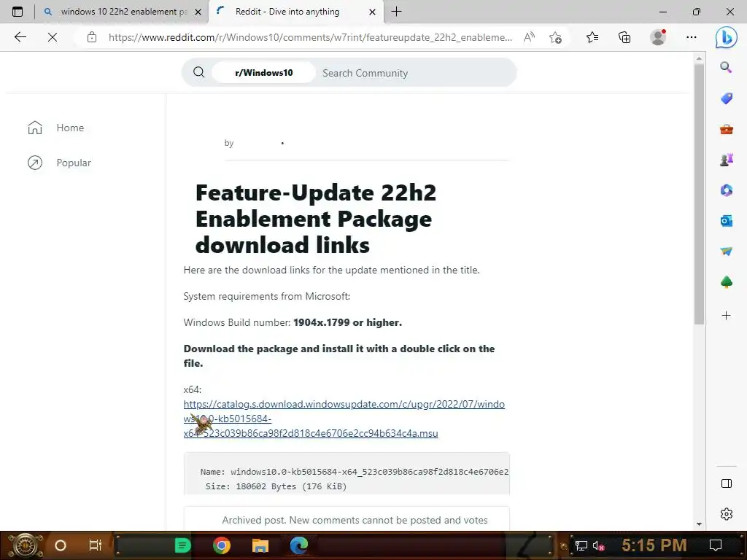Click the 1904x.1799 or higher build text
The height and width of the screenshot is (560, 747).
(347, 322)
